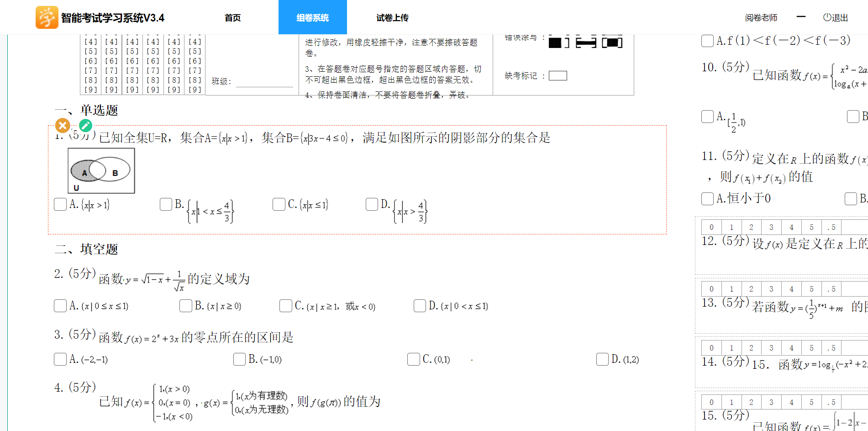Select score 0 for question 12

pos(711,227)
